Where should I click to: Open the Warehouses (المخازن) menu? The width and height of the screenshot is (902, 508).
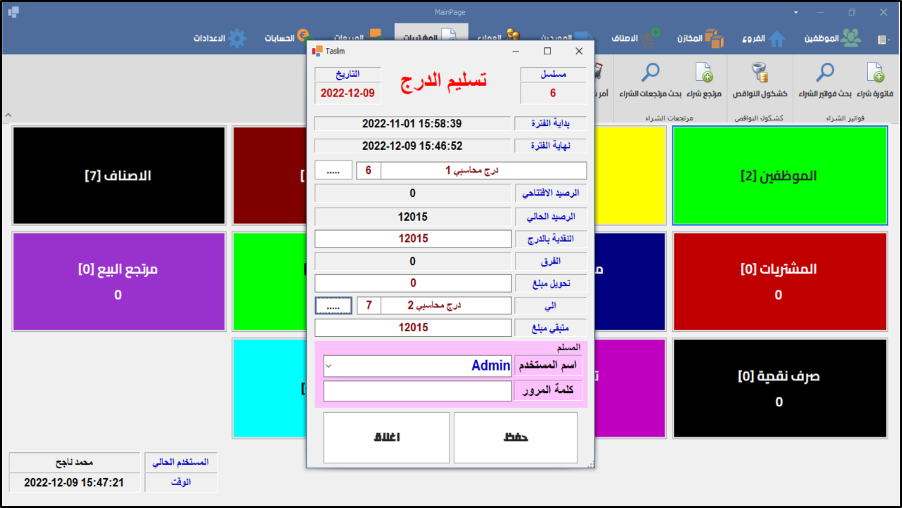(x=700, y=38)
